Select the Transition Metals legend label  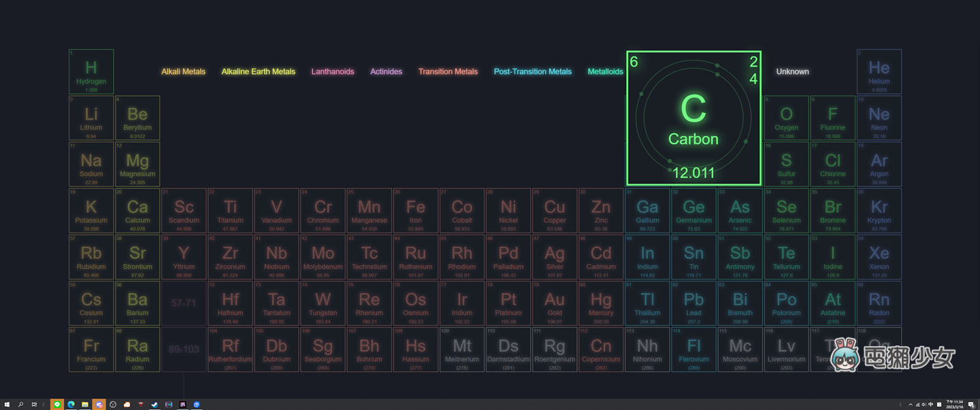[448, 71]
